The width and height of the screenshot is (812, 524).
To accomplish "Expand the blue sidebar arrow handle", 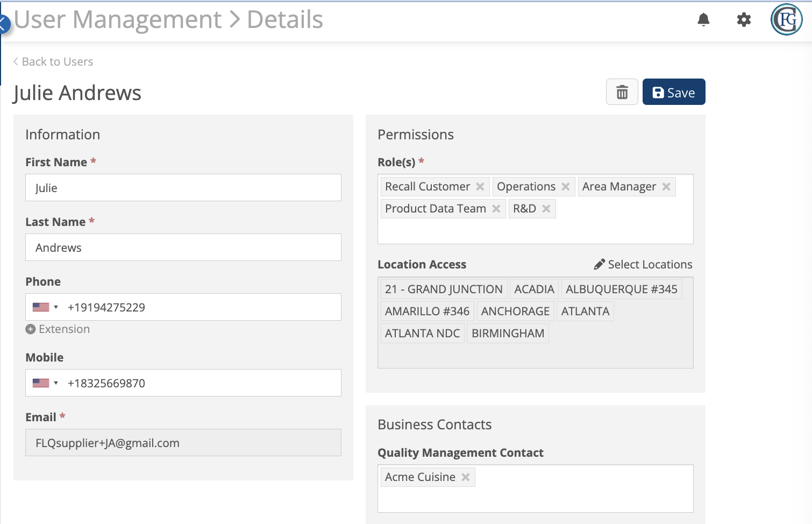I will 4,24.
